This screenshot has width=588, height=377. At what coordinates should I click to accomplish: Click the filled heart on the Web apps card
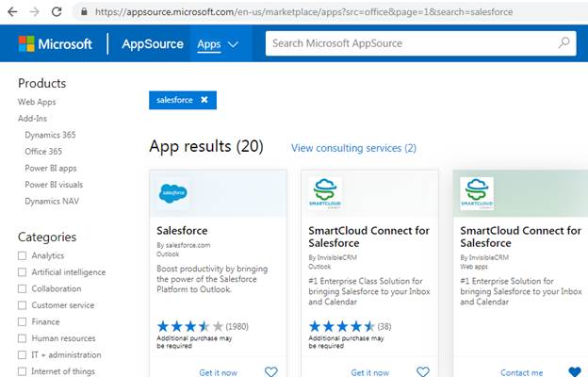575,371
